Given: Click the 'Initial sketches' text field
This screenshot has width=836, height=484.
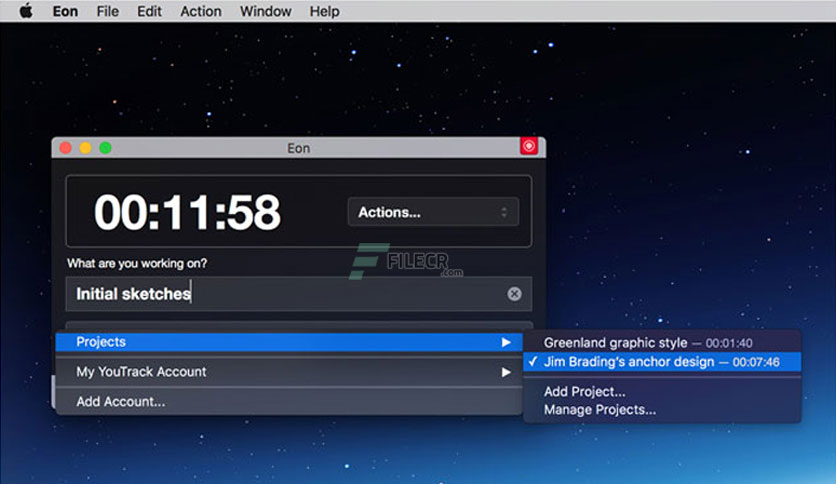Looking at the screenshot, I should 299,294.
